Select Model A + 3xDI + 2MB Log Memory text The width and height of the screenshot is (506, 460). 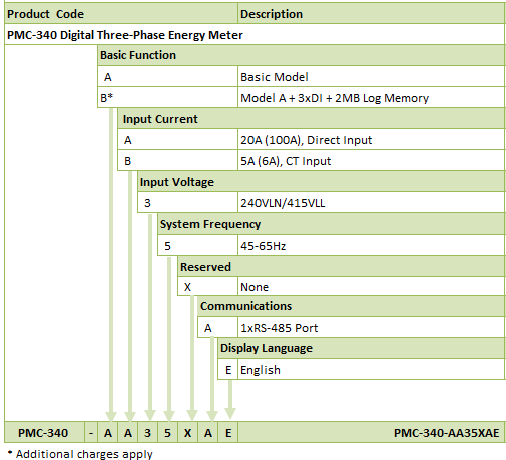click(334, 98)
